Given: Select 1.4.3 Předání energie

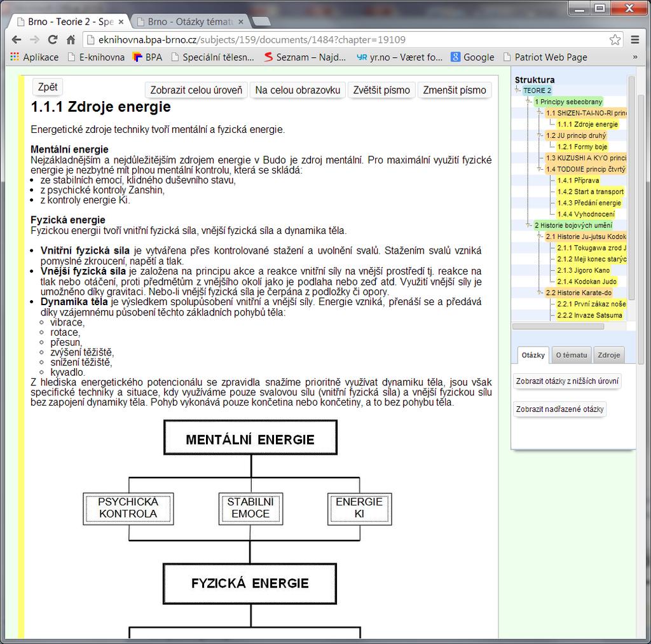Looking at the screenshot, I should click(x=589, y=203).
